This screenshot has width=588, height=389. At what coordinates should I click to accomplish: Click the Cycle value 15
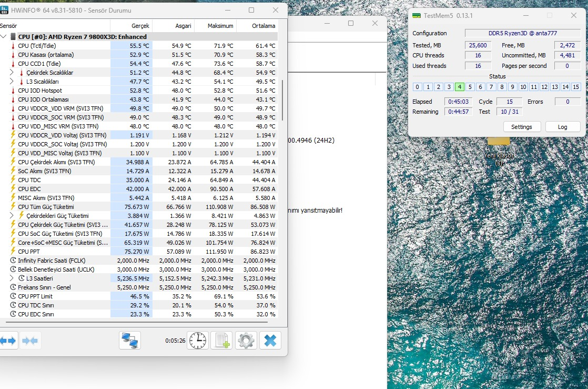pos(509,102)
